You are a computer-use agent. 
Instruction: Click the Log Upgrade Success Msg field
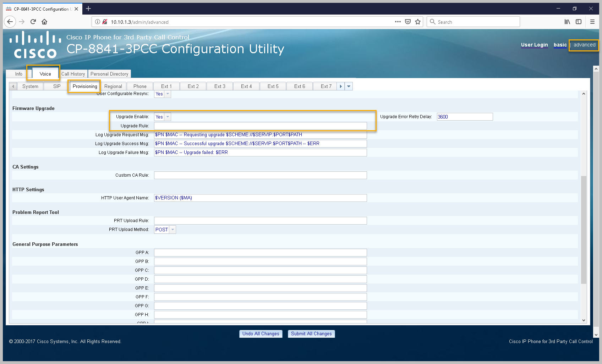pyautogui.click(x=260, y=144)
